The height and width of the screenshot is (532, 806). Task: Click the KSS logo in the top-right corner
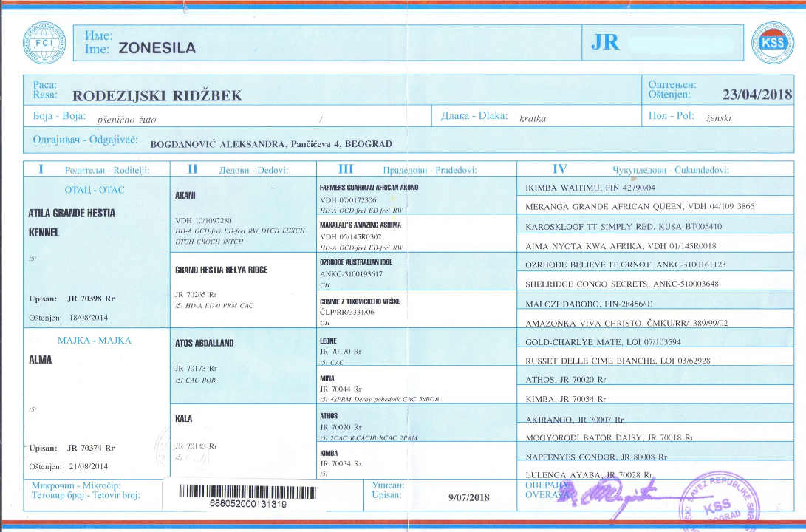(x=772, y=42)
